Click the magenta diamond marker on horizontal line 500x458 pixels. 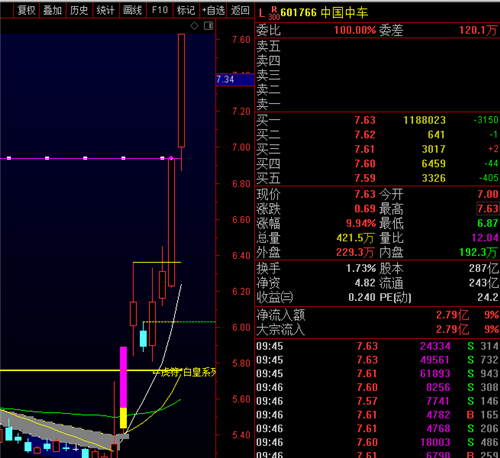[x=171, y=158]
